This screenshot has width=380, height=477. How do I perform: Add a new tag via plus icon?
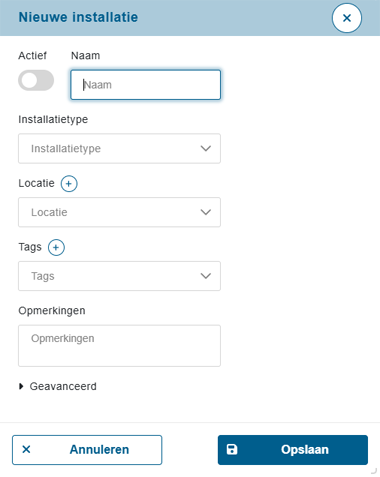pyautogui.click(x=56, y=247)
